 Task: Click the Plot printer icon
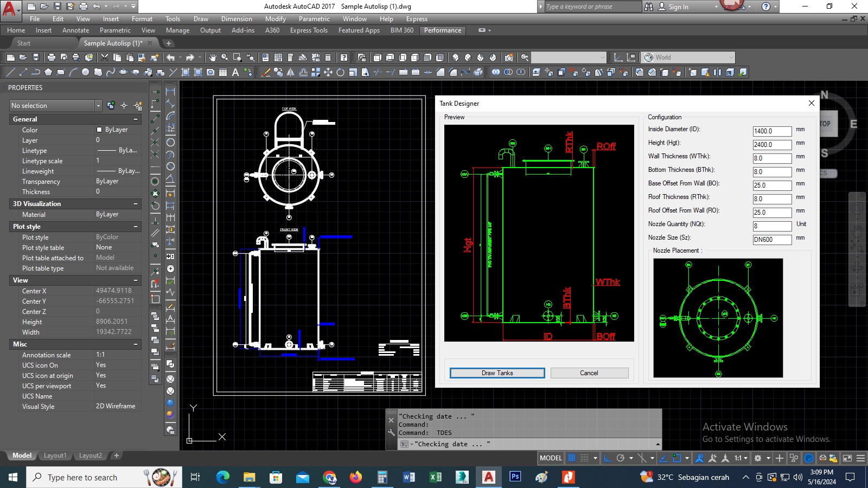click(52, 57)
